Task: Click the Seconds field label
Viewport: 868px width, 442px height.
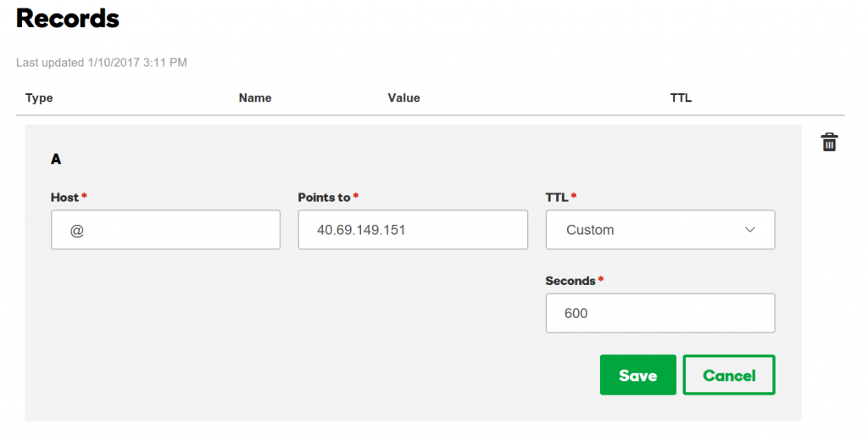Action: (570, 281)
